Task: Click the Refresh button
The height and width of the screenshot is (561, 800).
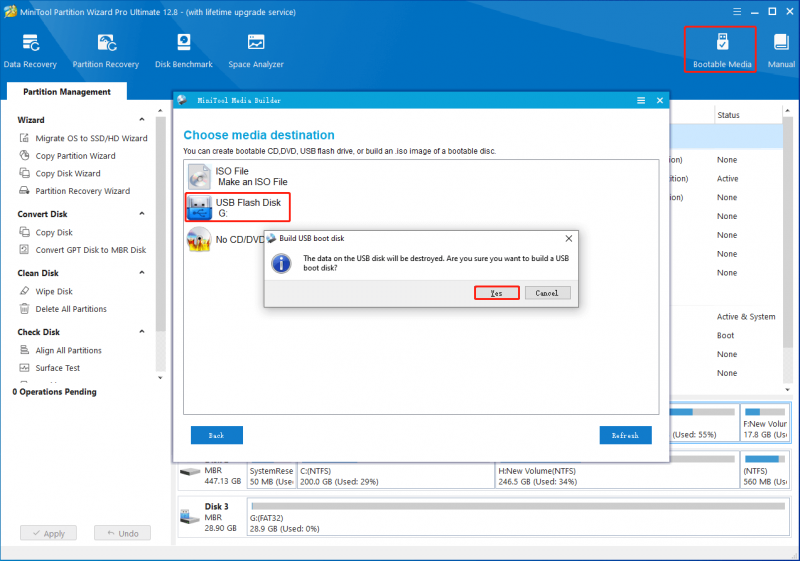Action: tap(625, 435)
